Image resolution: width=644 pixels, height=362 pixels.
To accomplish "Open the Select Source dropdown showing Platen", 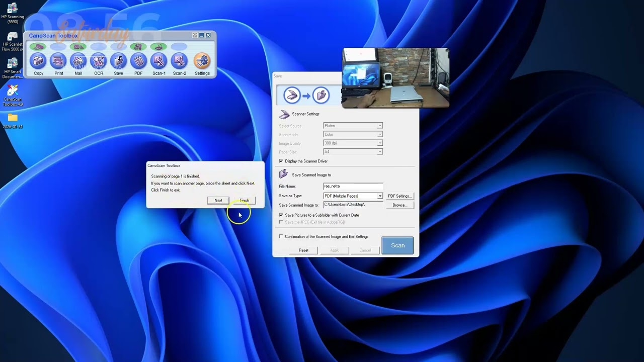I will pos(353,126).
